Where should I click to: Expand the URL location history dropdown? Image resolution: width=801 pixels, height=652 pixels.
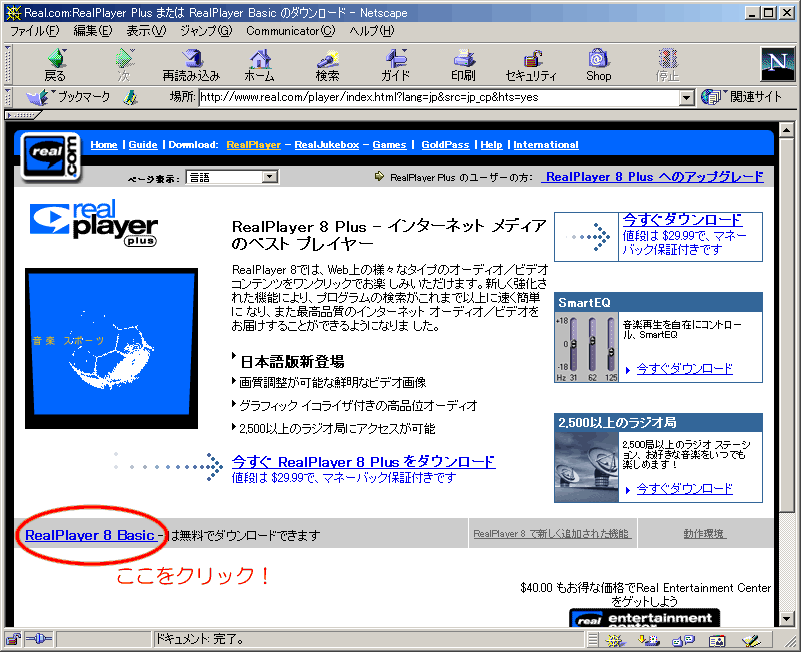687,97
